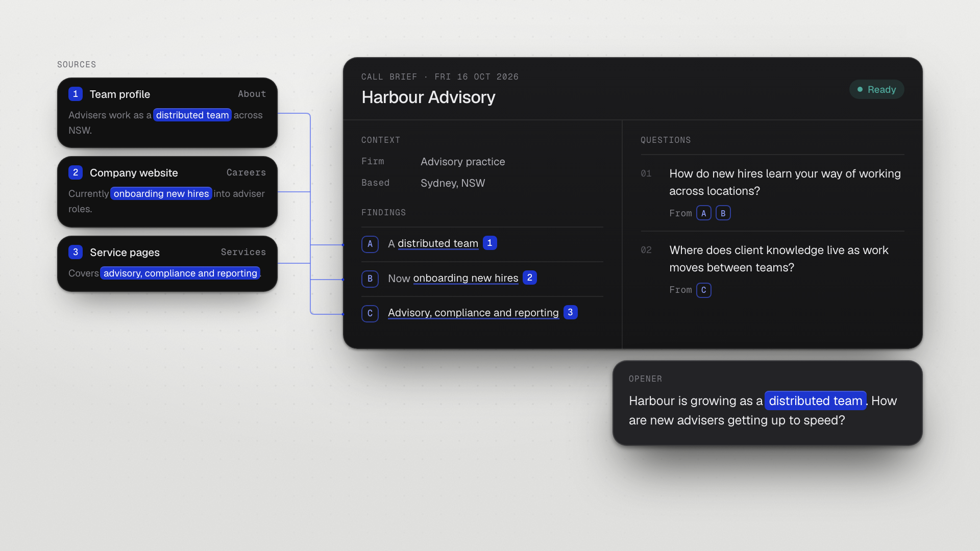Click the OPENER card label
This screenshot has height=551, width=980.
pos(645,379)
